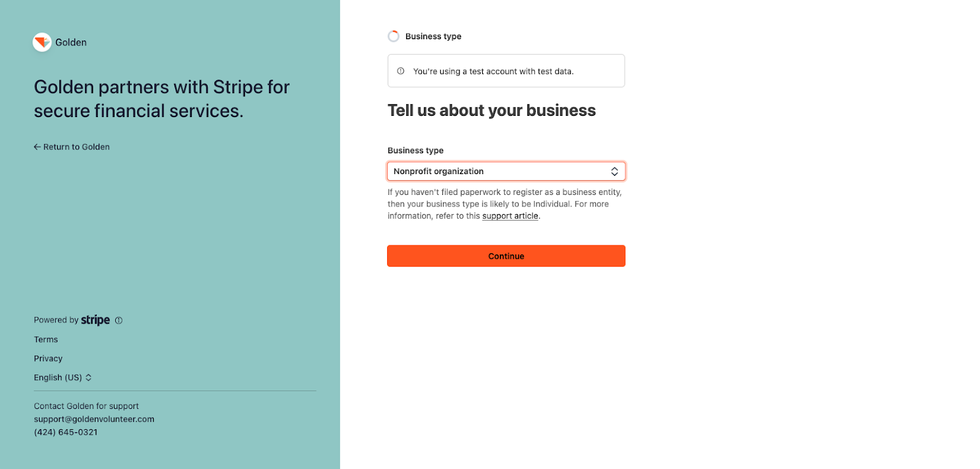
Task: Open the support article link
Action: 510,216
